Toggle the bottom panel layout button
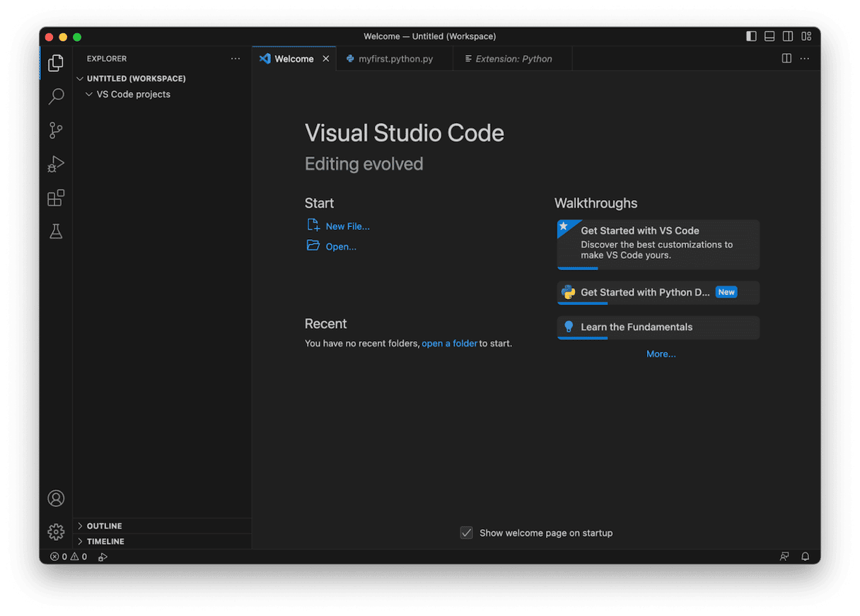The height and width of the screenshot is (616, 860). click(x=769, y=36)
